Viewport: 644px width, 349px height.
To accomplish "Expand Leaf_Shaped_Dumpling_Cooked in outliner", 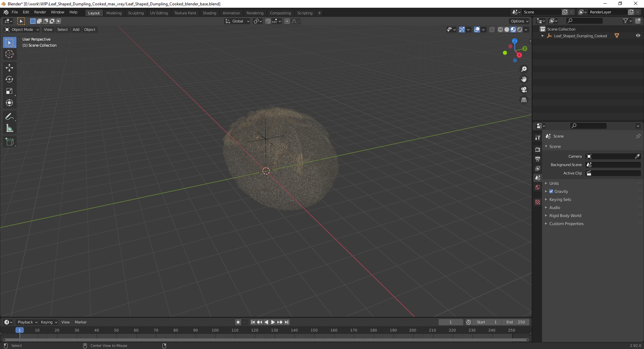I will [x=543, y=36].
